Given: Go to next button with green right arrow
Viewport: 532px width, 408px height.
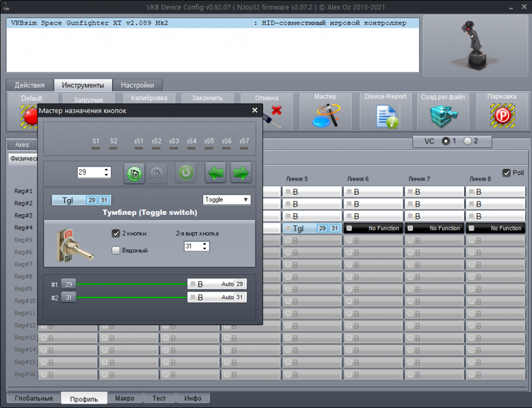Looking at the screenshot, I should [241, 173].
